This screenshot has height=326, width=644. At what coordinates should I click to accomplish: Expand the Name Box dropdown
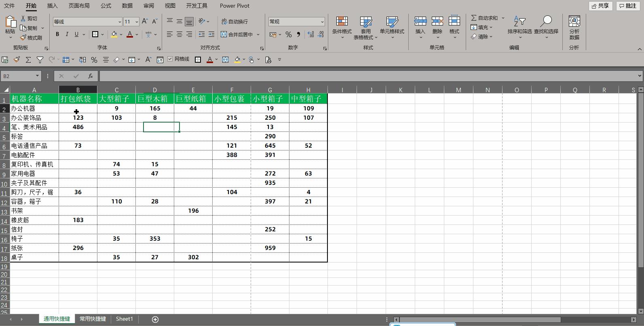(37, 76)
